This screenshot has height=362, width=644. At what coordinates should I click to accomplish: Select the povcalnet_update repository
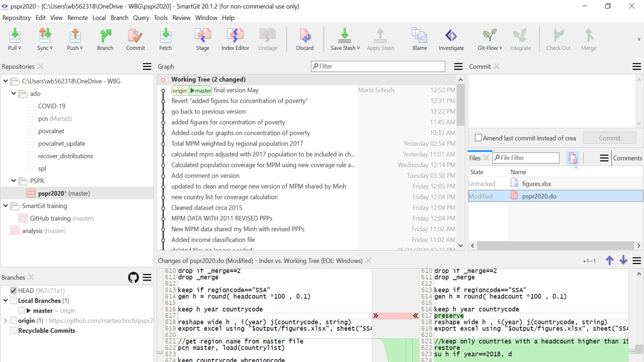[61, 143]
